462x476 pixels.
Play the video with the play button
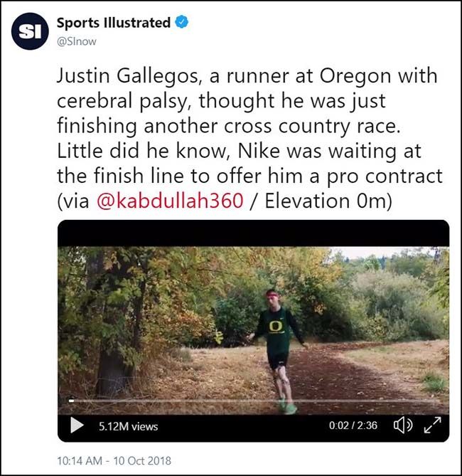pos(76,425)
